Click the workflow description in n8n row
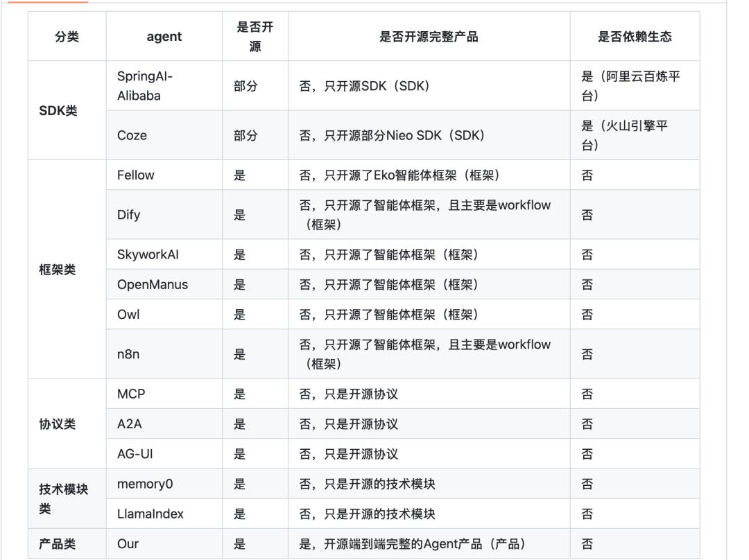The width and height of the screenshot is (749, 560). pos(429,353)
